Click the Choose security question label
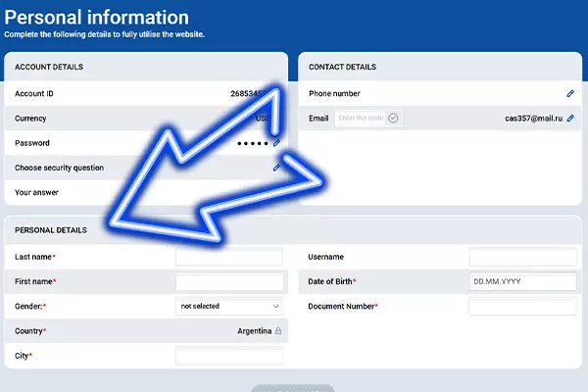 pyautogui.click(x=59, y=168)
